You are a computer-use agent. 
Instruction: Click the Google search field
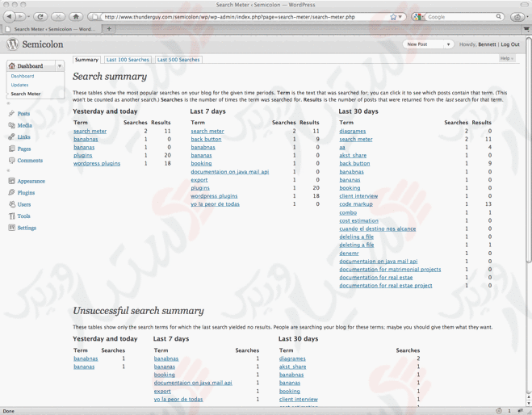(460, 16)
